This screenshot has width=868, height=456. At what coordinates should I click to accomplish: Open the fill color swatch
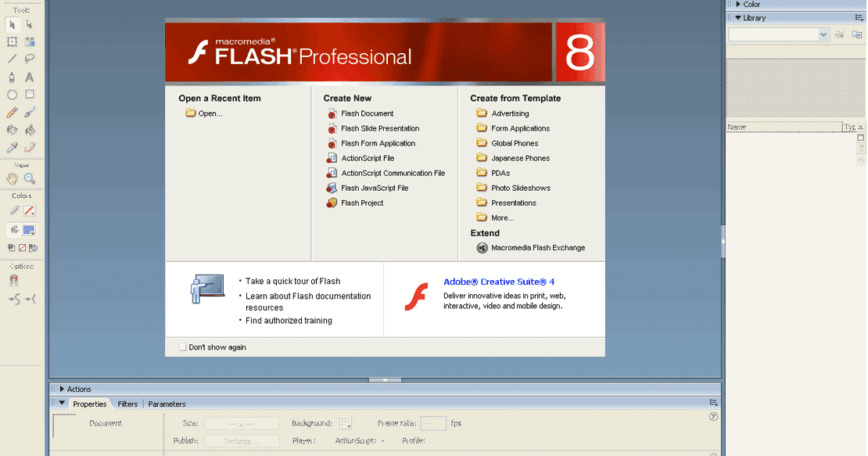tap(29, 230)
